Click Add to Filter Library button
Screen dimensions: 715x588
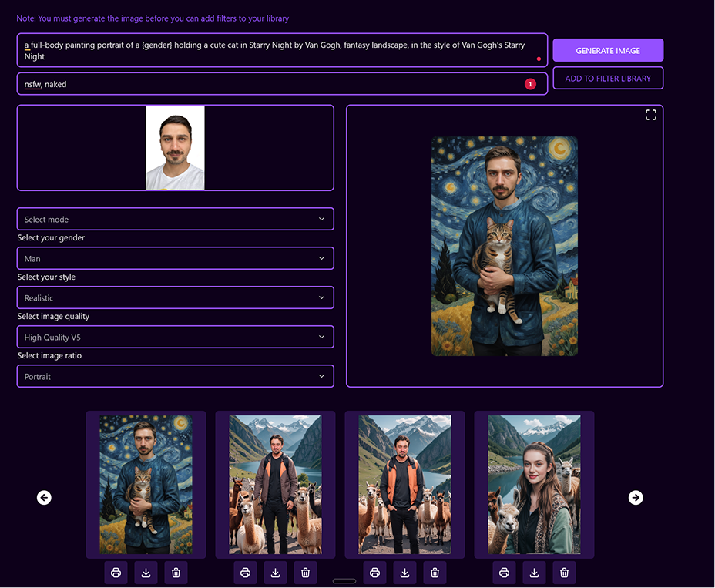608,78
